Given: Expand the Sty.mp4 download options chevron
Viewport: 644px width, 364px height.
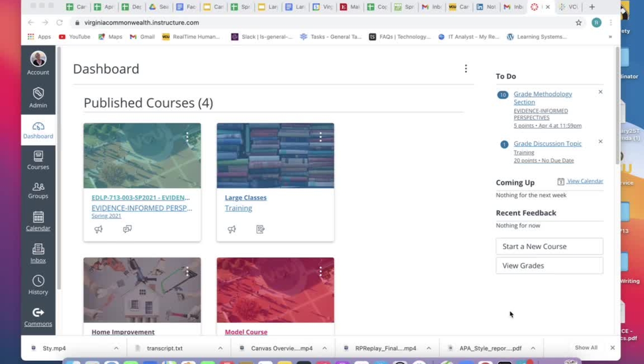Looking at the screenshot, I should click(x=116, y=348).
